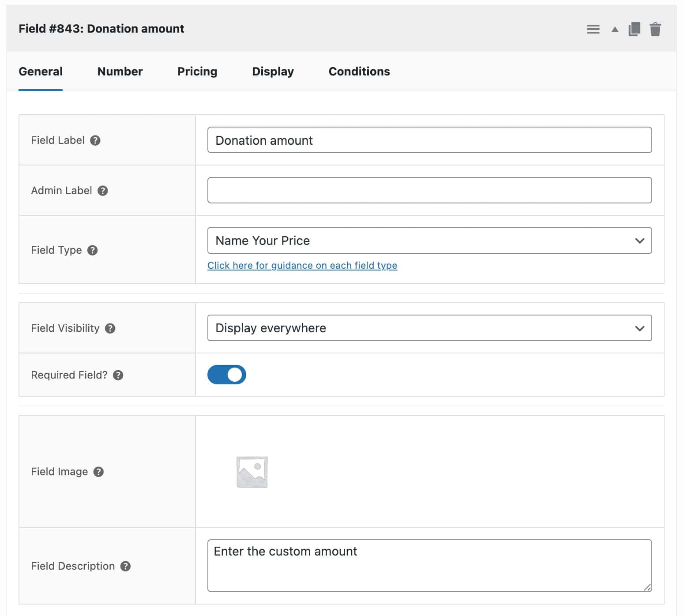Duplicate the Donation amount field
The height and width of the screenshot is (616, 684).
pos(634,29)
